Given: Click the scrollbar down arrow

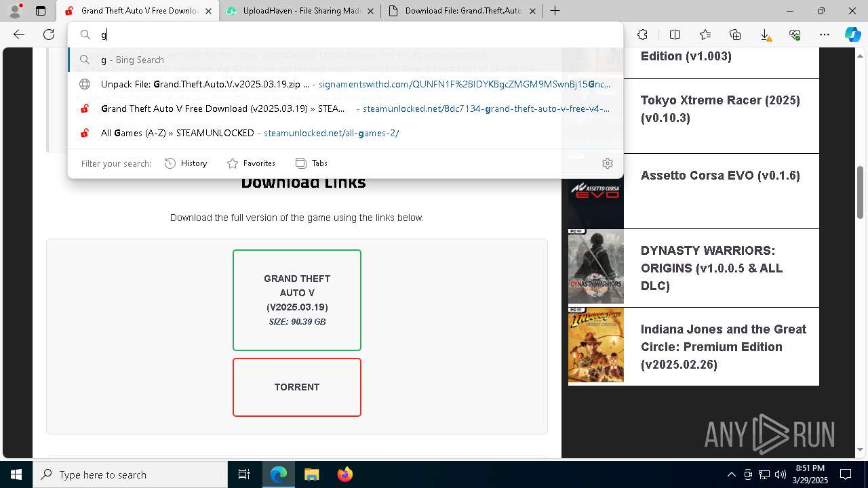Looking at the screenshot, I should pos(861,449).
